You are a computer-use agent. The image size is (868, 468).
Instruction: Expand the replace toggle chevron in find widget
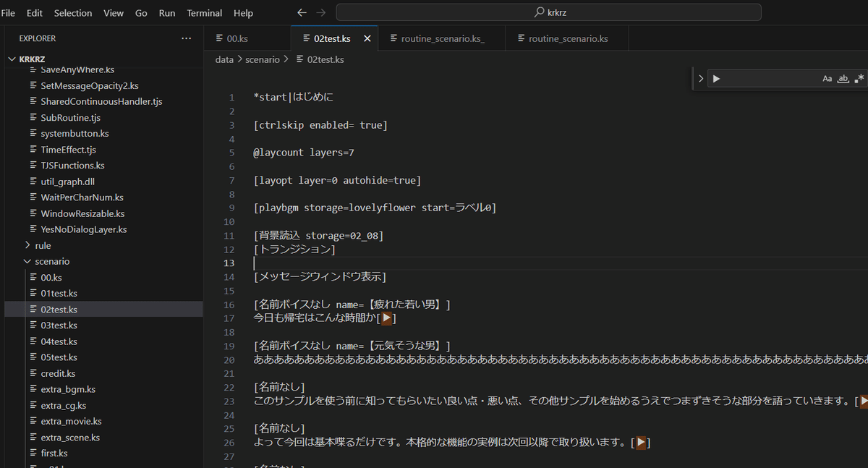pos(700,79)
